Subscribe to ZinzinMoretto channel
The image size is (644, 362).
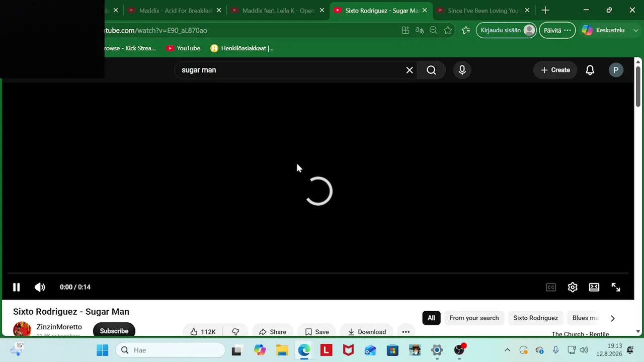tap(114, 331)
